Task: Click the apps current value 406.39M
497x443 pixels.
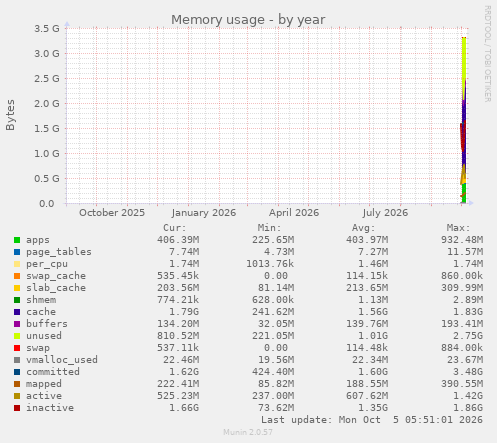Action: pyautogui.click(x=178, y=240)
